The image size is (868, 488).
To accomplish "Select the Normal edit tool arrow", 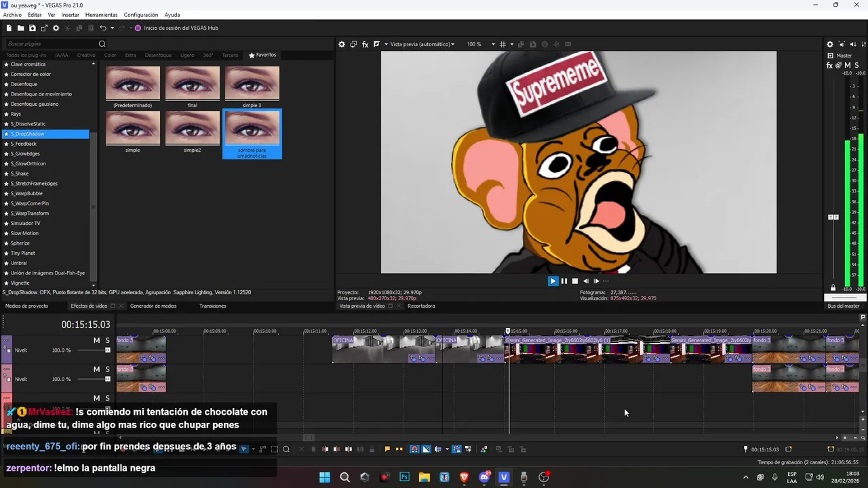I will 244,449.
